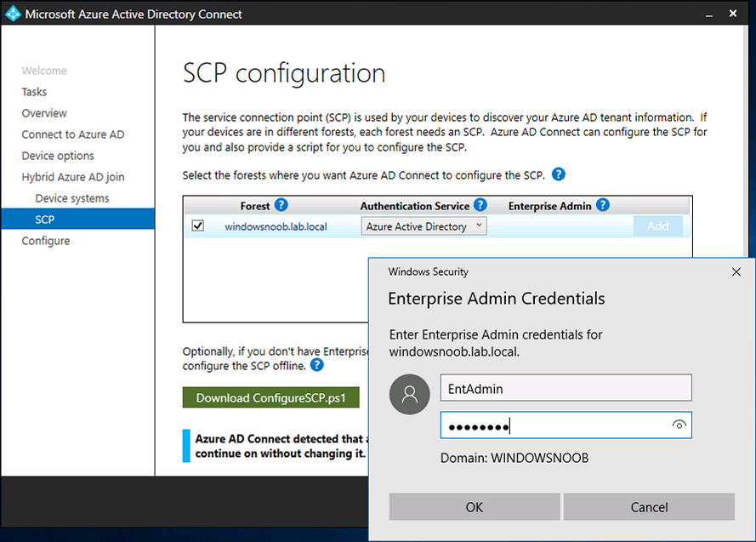756x542 pixels.
Task: Cancel the Enterprise Admin Credentials dialog
Action: pos(649,507)
